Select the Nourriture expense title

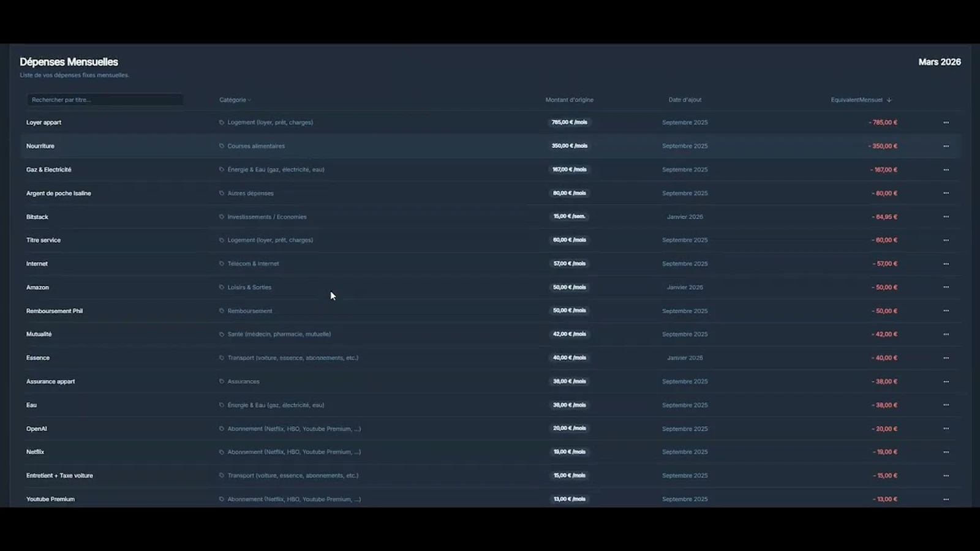[x=40, y=146]
